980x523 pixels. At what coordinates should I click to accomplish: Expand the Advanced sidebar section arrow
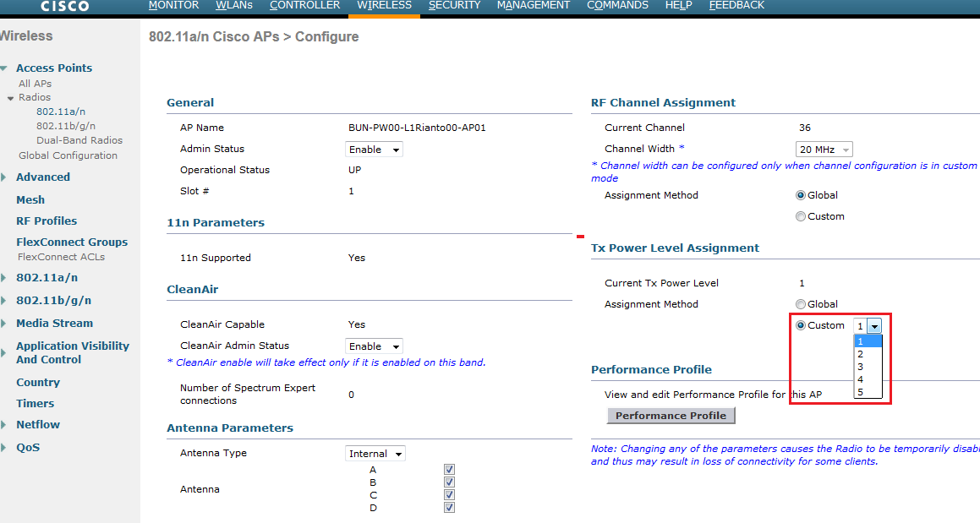pyautogui.click(x=4, y=177)
